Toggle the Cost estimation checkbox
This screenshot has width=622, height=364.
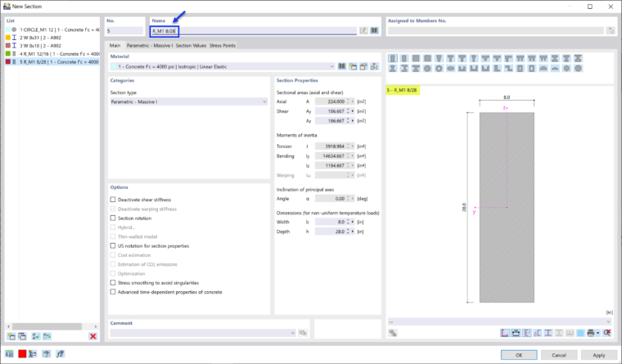coord(113,255)
